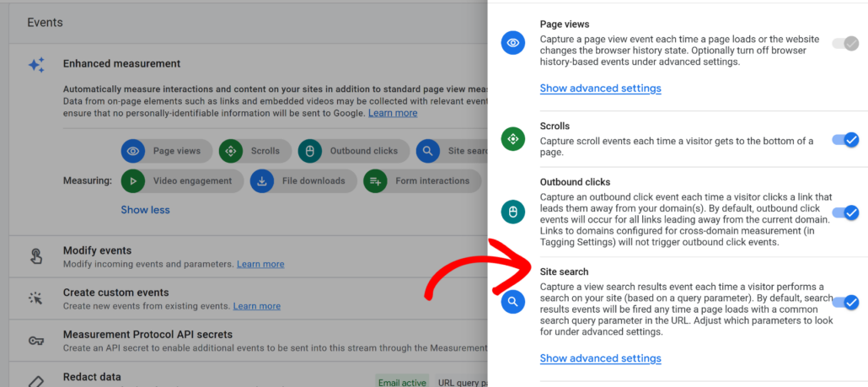The width and height of the screenshot is (868, 387).
Task: Open Learn more link under Create custom events
Action: (256, 305)
